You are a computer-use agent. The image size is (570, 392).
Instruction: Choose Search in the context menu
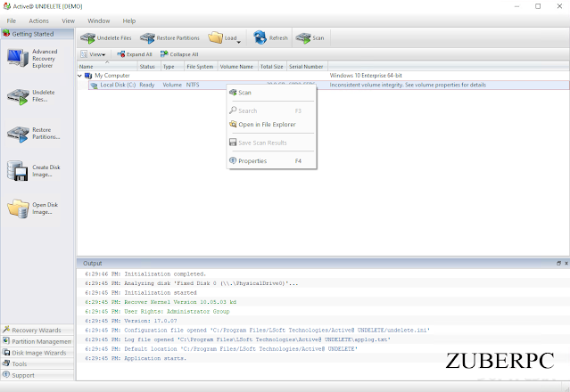coord(271,110)
